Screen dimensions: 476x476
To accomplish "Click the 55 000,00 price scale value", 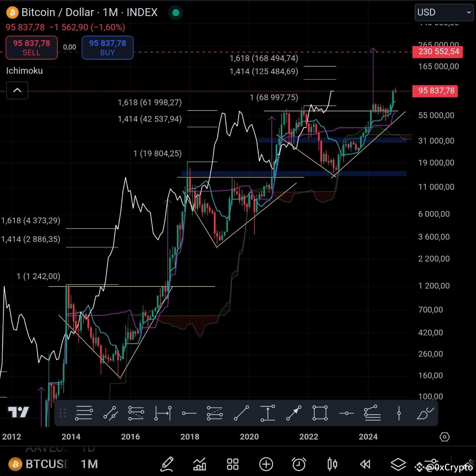I will (436, 115).
